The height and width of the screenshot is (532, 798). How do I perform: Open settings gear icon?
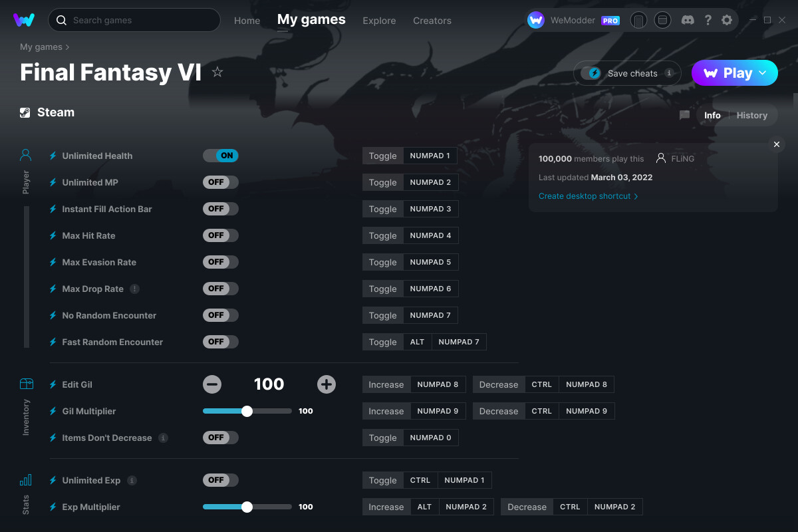point(727,20)
